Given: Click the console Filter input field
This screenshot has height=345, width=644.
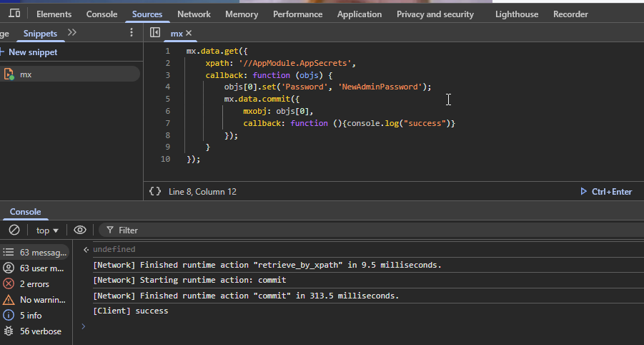Looking at the screenshot, I should click(x=357, y=230).
